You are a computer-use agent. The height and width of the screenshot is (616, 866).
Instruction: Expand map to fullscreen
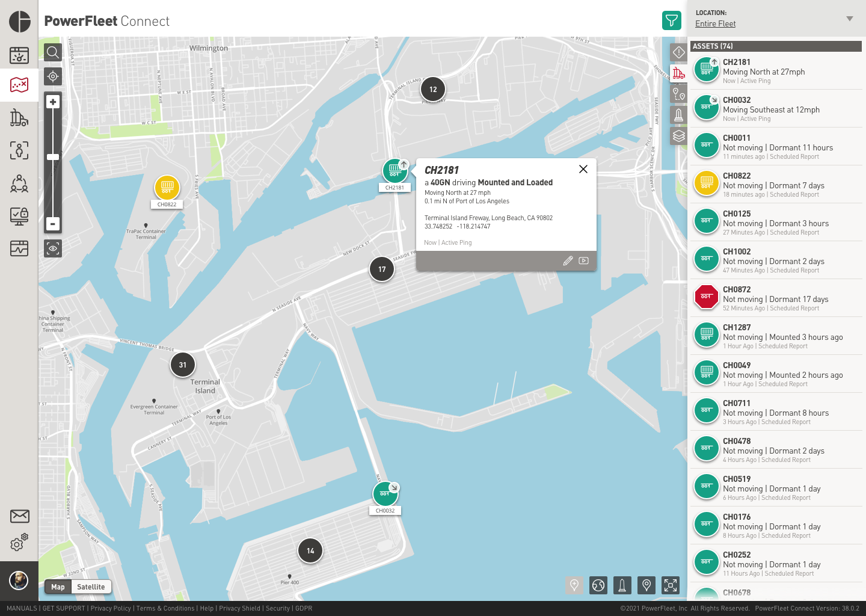[x=671, y=585]
